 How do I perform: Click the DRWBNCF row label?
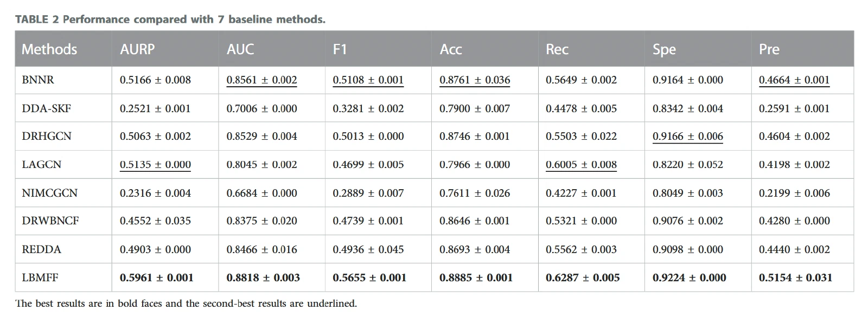50,221
